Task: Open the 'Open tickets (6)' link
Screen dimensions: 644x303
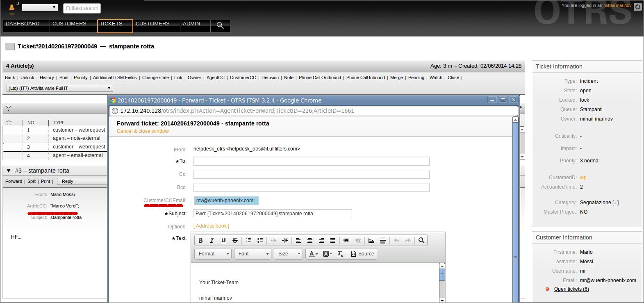Action: click(x=571, y=289)
